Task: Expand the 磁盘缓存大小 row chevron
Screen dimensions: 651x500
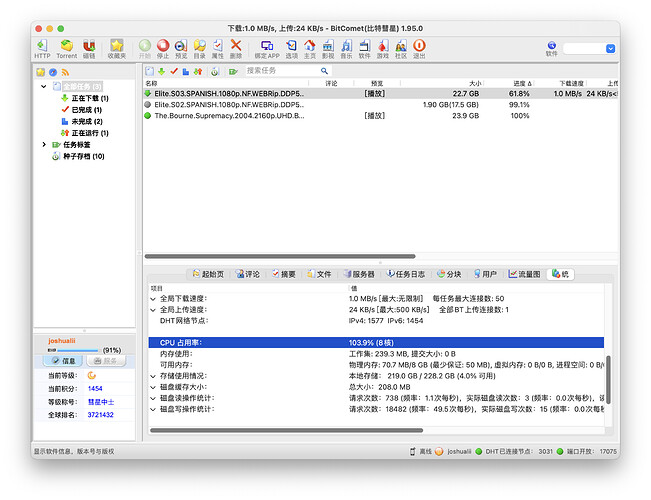Action: pyautogui.click(x=153, y=387)
